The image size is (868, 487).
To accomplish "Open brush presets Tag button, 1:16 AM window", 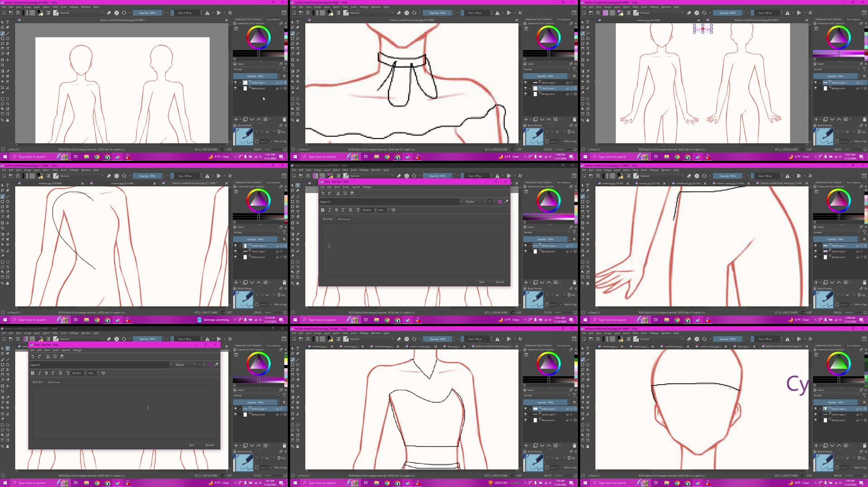I will pyautogui.click(x=572, y=458).
